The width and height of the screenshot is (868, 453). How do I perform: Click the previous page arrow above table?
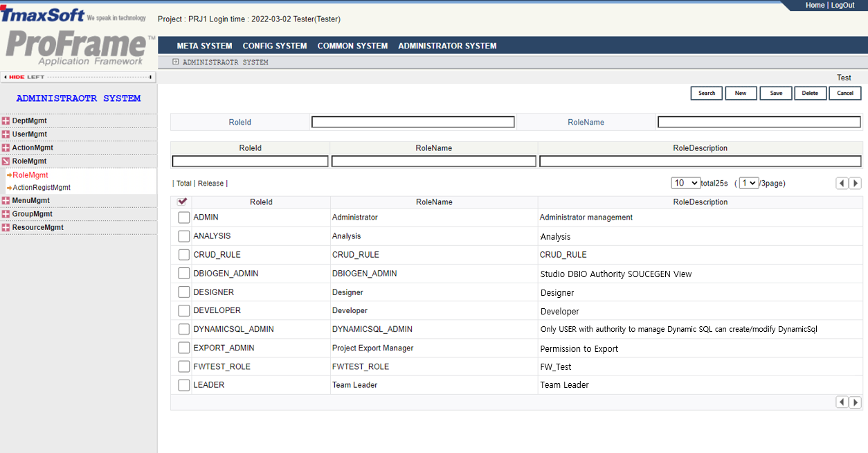click(x=842, y=184)
